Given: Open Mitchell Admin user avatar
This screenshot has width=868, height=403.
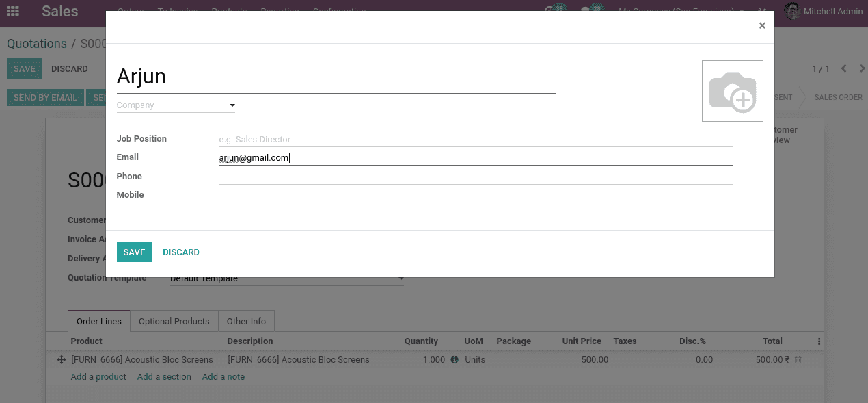Looking at the screenshot, I should pyautogui.click(x=792, y=11).
